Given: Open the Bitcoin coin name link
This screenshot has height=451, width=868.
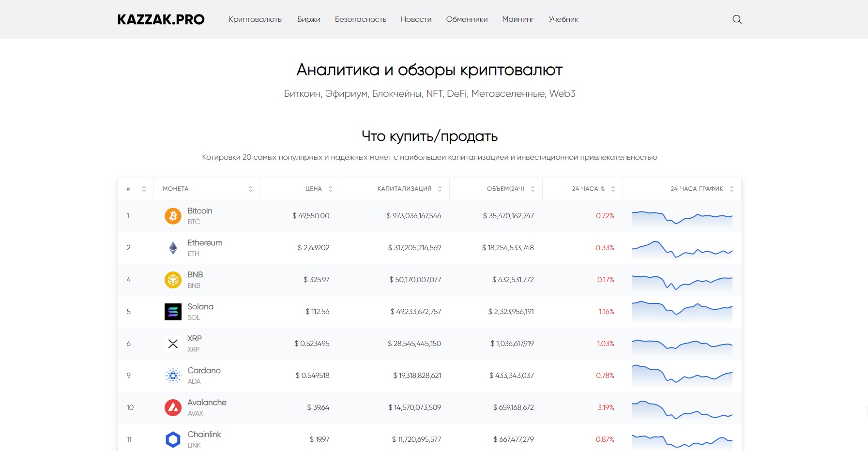Looking at the screenshot, I should (x=200, y=211).
